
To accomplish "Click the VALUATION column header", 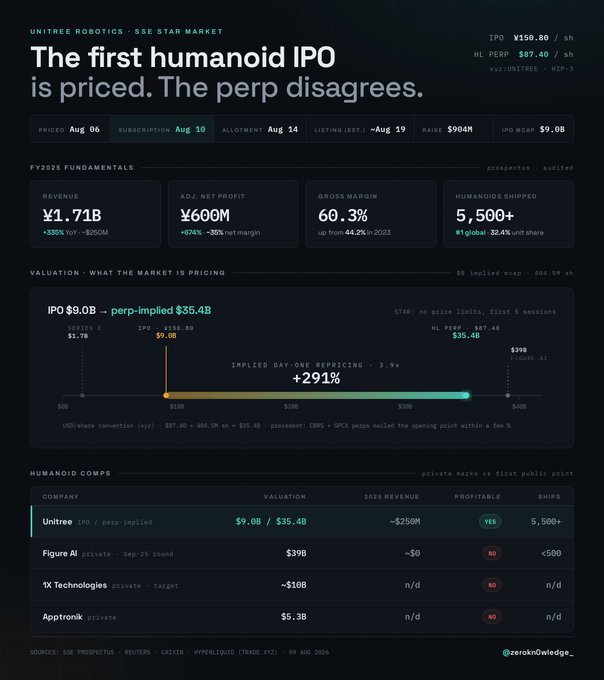I will pos(285,497).
